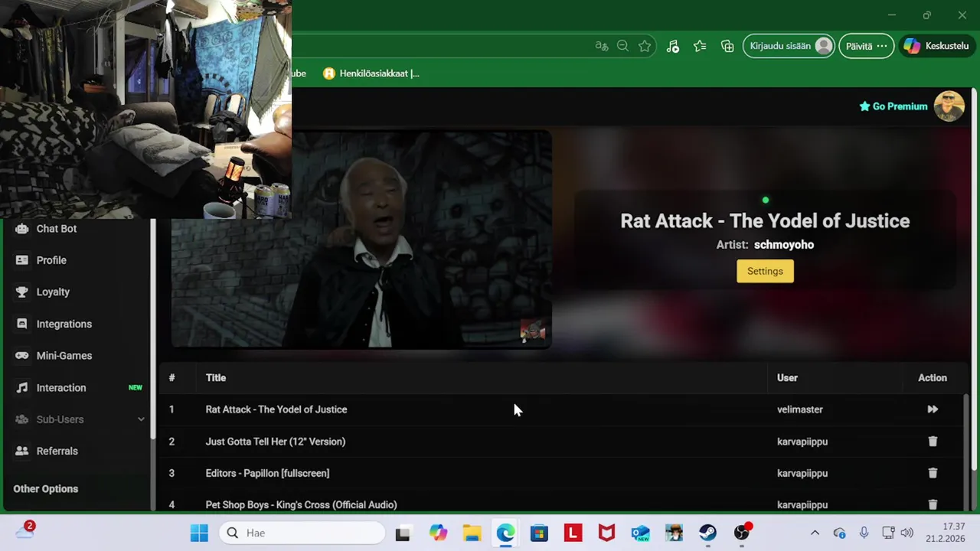The width and height of the screenshot is (980, 551).
Task: Click the browser zoom out icon
Action: (622, 46)
